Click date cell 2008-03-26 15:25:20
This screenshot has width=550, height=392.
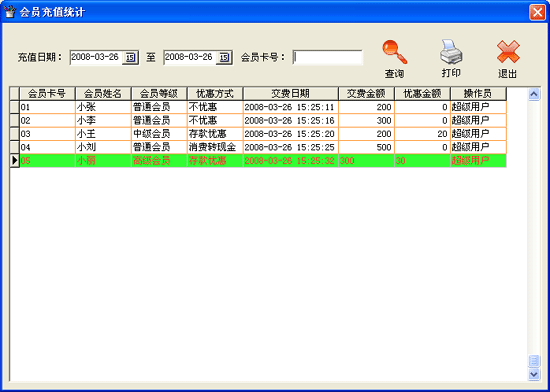click(291, 134)
